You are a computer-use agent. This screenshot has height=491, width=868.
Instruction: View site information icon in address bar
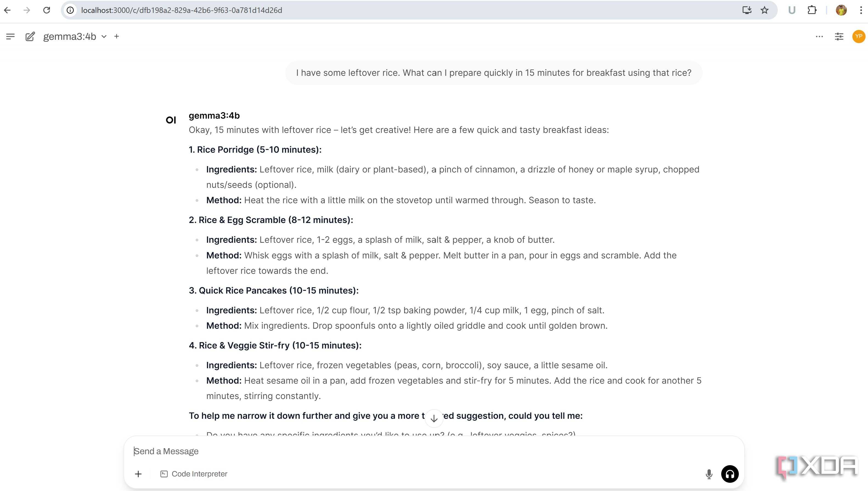point(70,10)
